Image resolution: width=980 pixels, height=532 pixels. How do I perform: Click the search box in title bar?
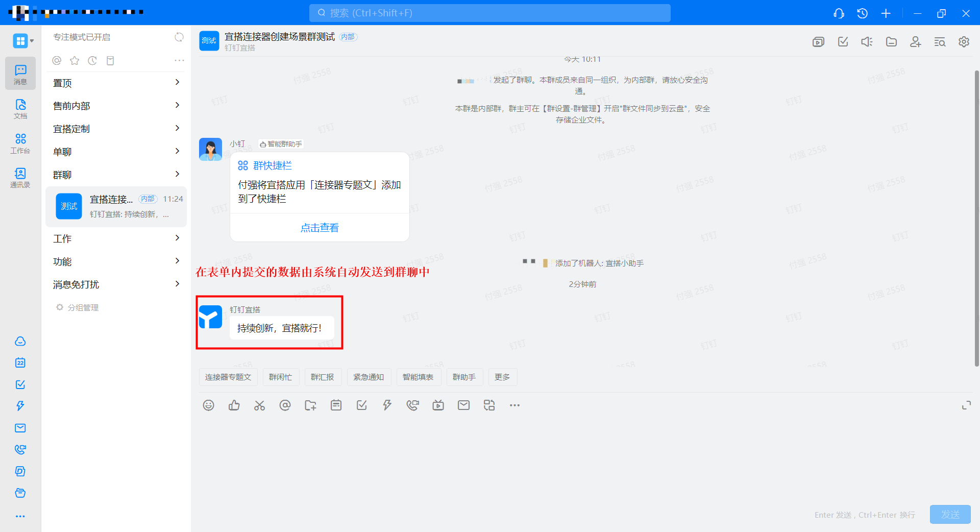489,13
